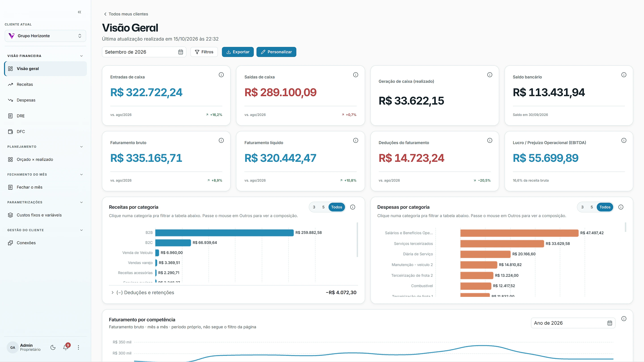Open DRE in sidebar
The width and height of the screenshot is (644, 362).
[x=45, y=116]
